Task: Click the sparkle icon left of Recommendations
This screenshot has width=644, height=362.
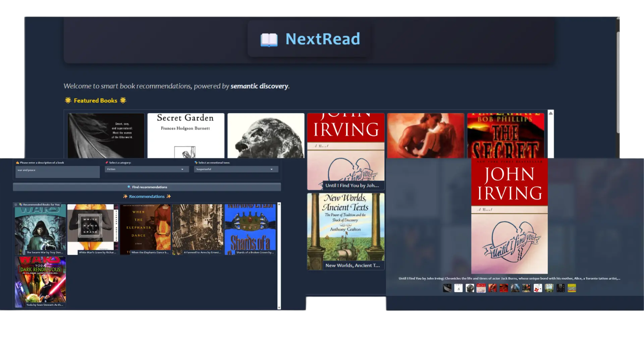Action: 125,196
